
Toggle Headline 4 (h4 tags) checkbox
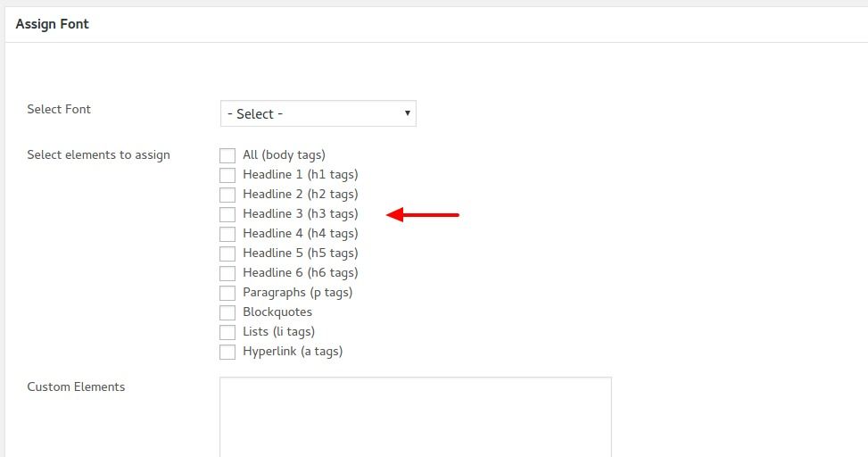(227, 235)
